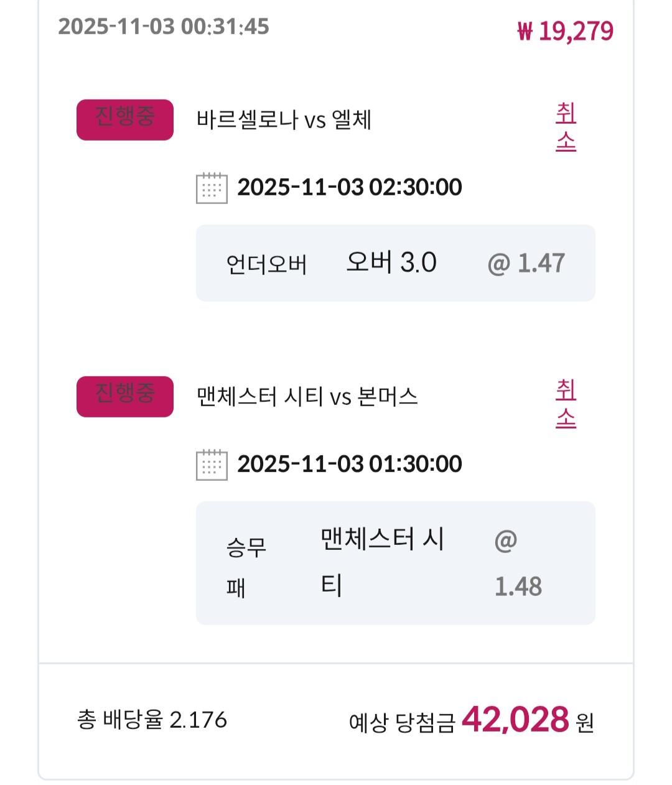Screen dimensions: 672x785
Task: Open 바르셀로나 vs 엘체 match title
Action: pyautogui.click(x=284, y=119)
